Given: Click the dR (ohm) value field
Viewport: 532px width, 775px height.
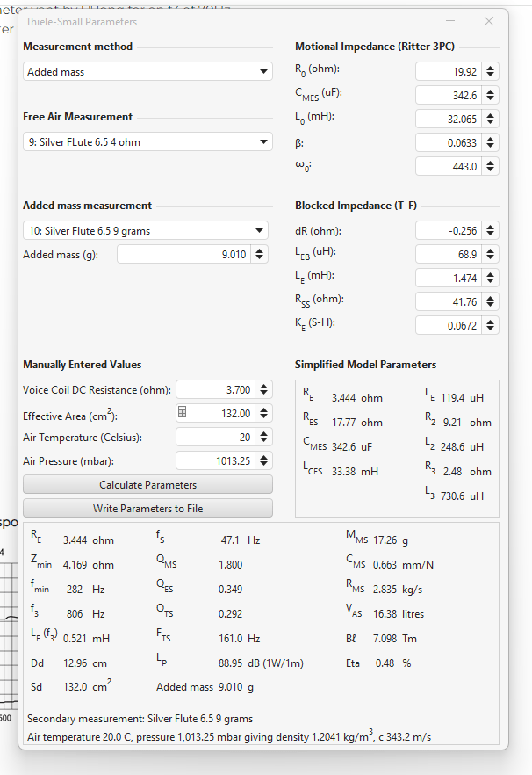Looking at the screenshot, I should tap(449, 231).
